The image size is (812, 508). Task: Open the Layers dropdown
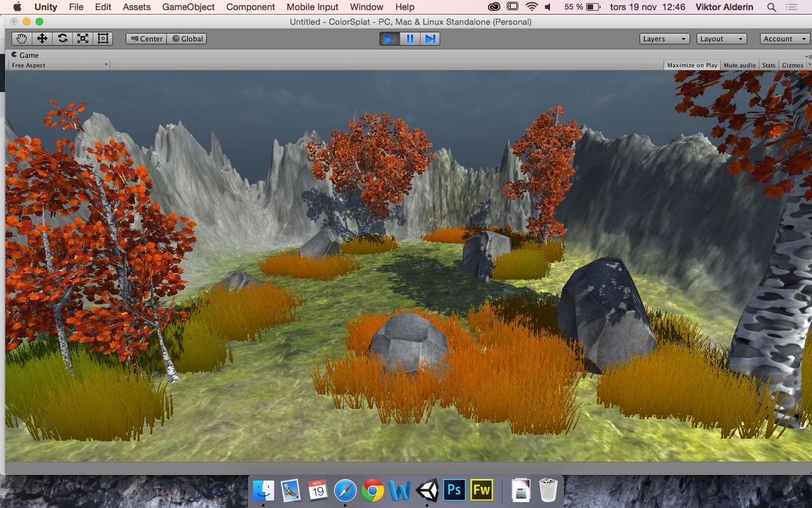click(x=664, y=39)
